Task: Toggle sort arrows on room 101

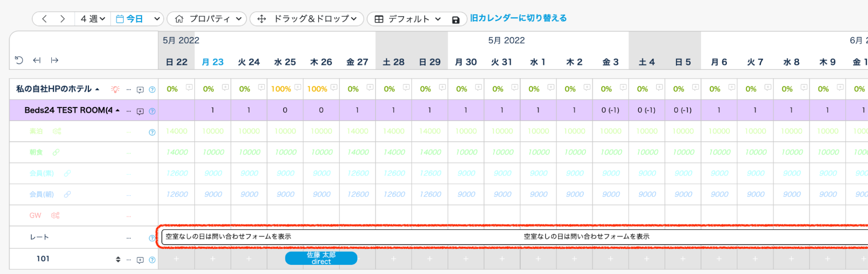Action: [x=118, y=259]
